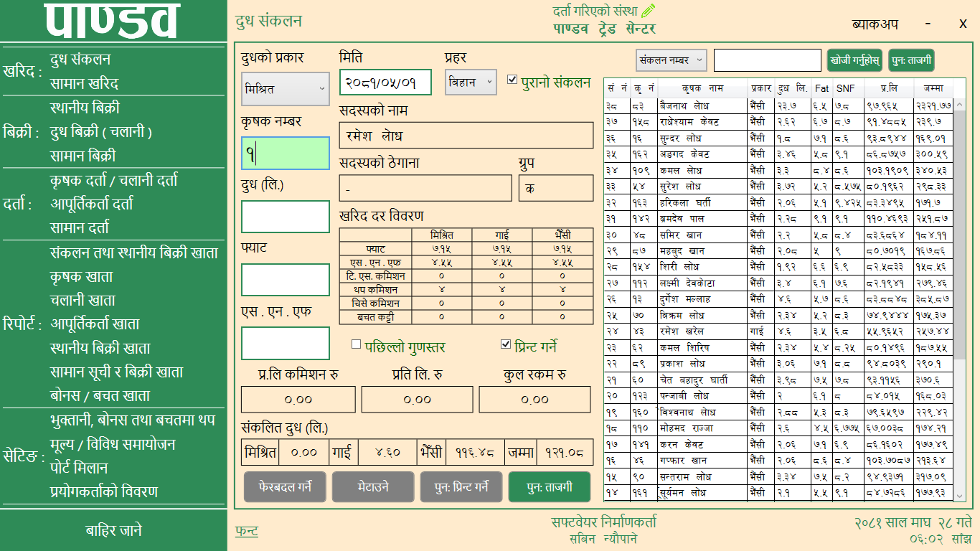Screen dimensions: 980x551
Task: Click the मिति date input field
Action: [385, 83]
